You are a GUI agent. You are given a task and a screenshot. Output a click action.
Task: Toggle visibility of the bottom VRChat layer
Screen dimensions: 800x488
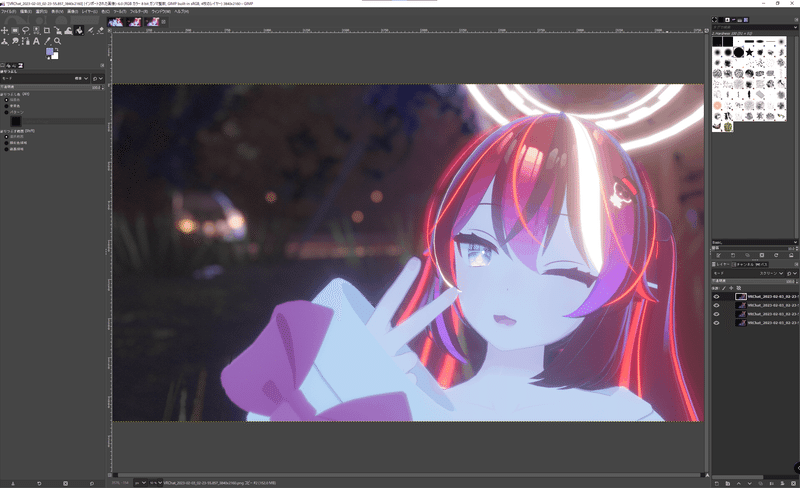tap(716, 323)
